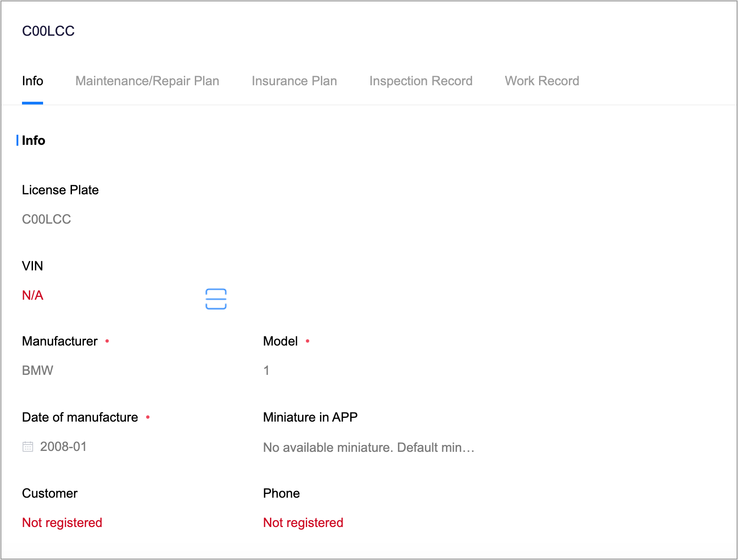The width and height of the screenshot is (738, 560).
Task: Click the Miniature in APP label
Action: coord(310,417)
